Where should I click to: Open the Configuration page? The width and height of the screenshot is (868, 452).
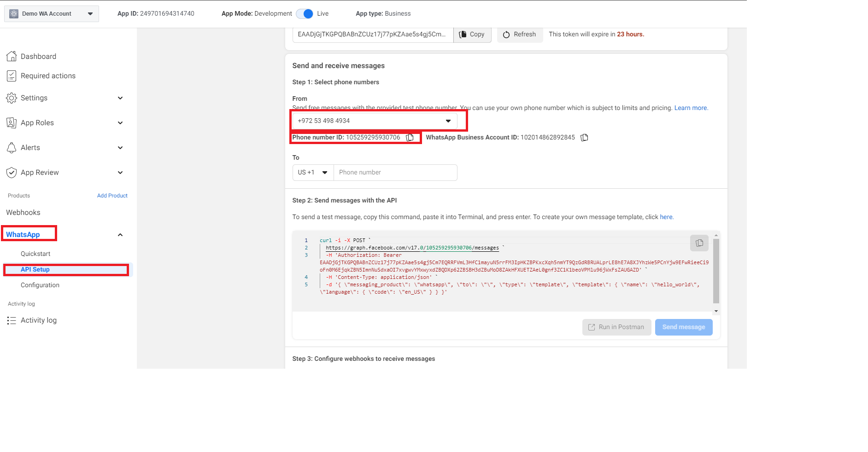[40, 285]
